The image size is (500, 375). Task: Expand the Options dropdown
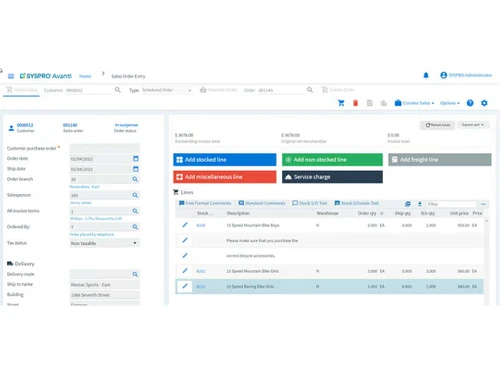pos(450,103)
